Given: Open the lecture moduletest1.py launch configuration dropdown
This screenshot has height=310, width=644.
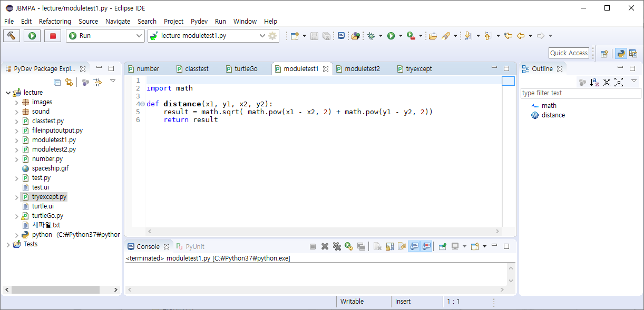Looking at the screenshot, I should tap(262, 36).
